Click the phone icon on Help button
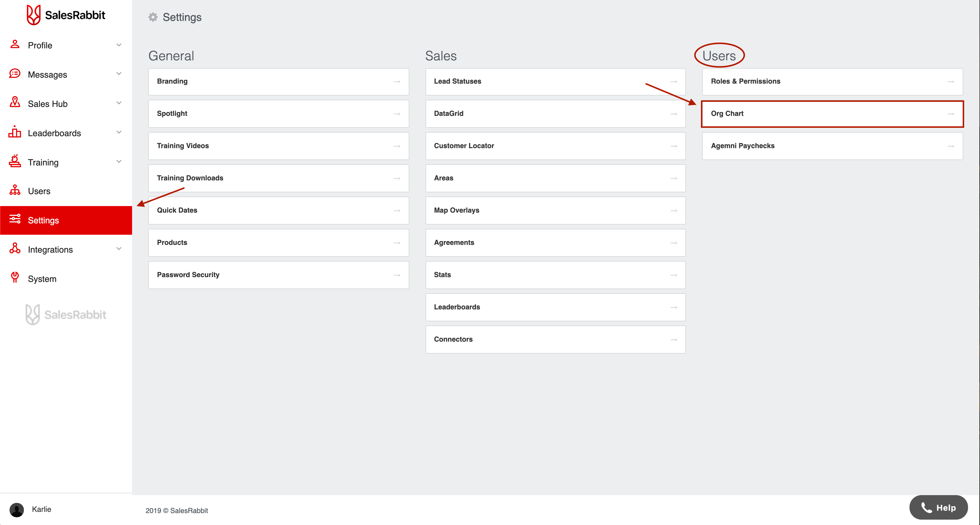 [x=926, y=508]
